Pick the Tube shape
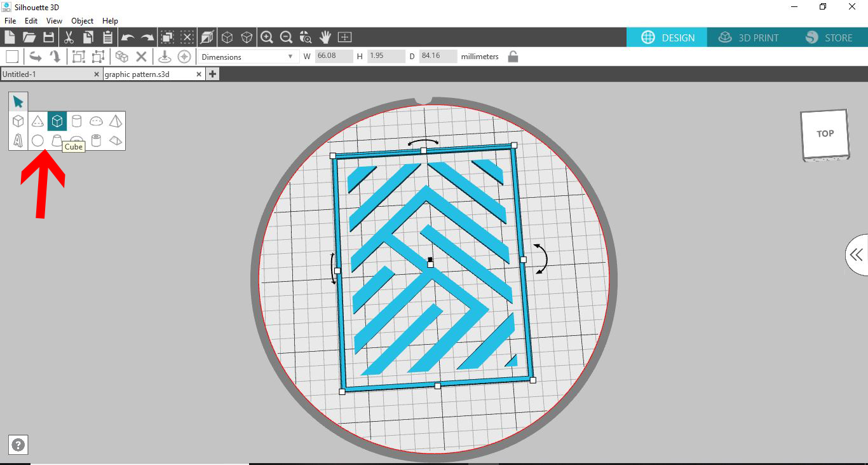The image size is (868, 465). 96,141
